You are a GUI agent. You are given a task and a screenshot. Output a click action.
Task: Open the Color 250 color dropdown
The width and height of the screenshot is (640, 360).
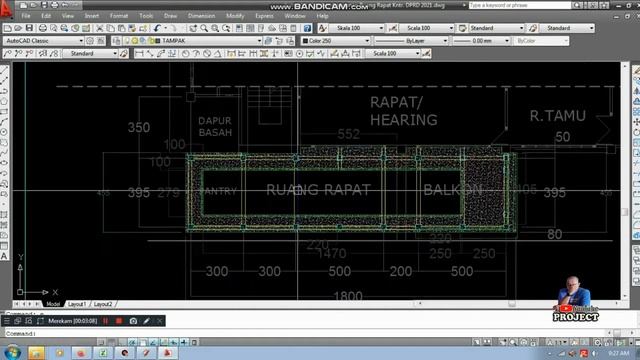click(336, 41)
